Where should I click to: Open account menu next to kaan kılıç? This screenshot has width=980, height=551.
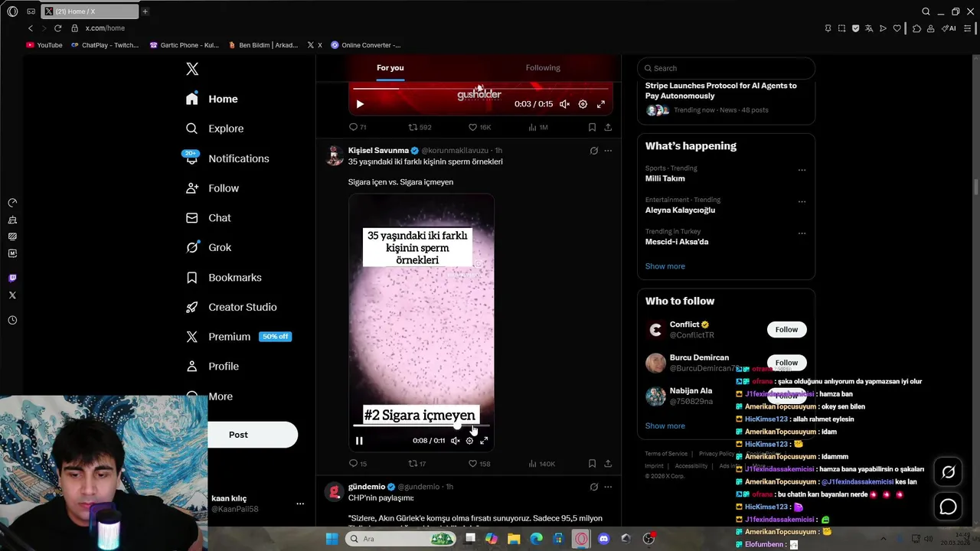click(300, 504)
